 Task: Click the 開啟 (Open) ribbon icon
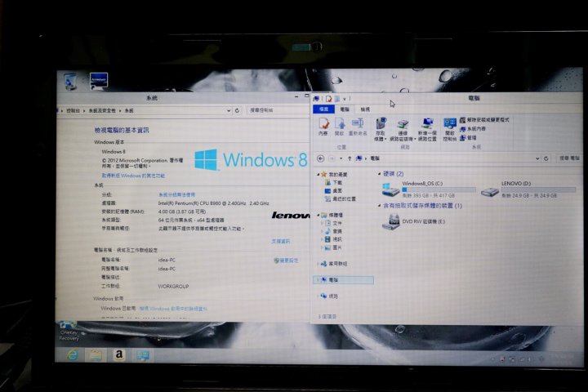tap(340, 127)
